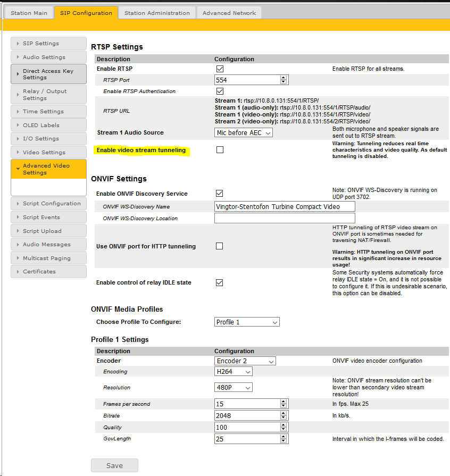Toggle the Enable RTSP checkbox
This screenshot has width=450, height=476.
click(220, 69)
